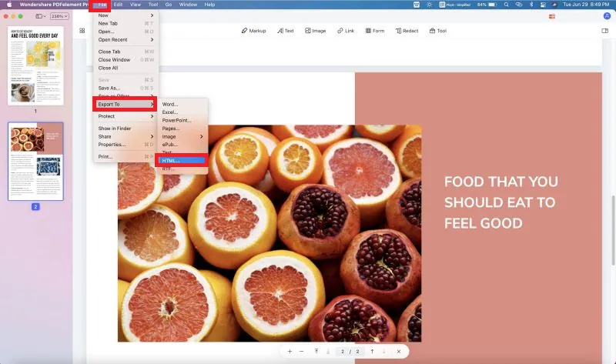Zoom out with the minus button

[301, 352]
